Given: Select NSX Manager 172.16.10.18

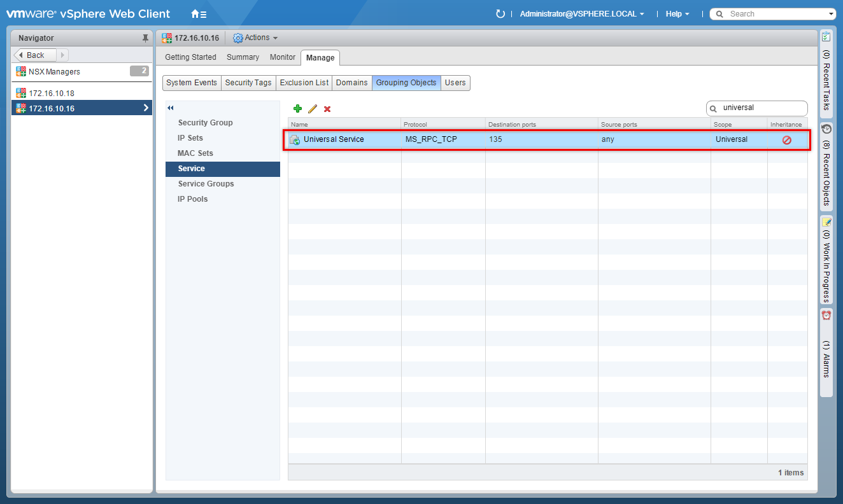Looking at the screenshot, I should tap(51, 94).
